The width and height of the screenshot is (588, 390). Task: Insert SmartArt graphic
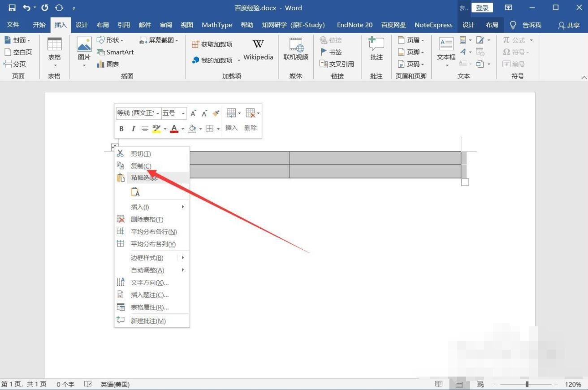(115, 52)
